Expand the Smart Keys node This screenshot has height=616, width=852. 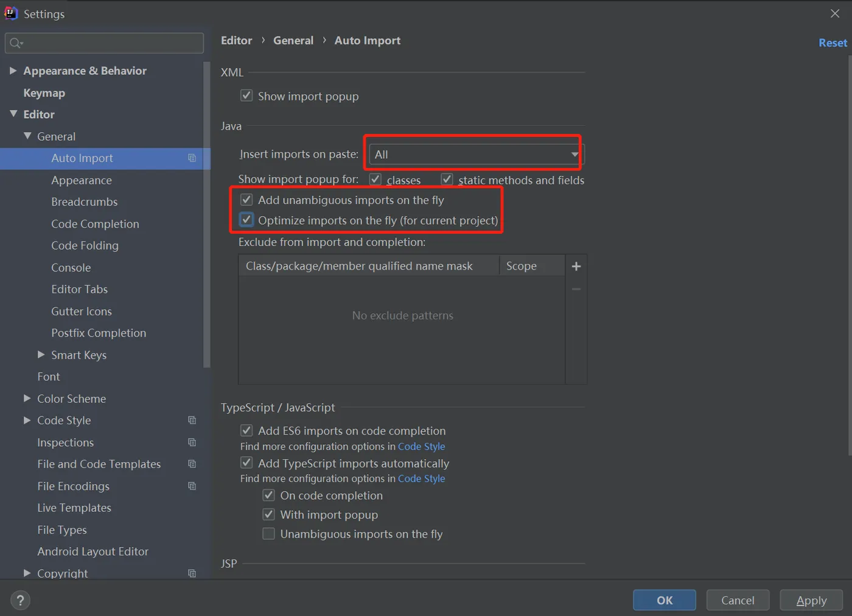coord(41,354)
